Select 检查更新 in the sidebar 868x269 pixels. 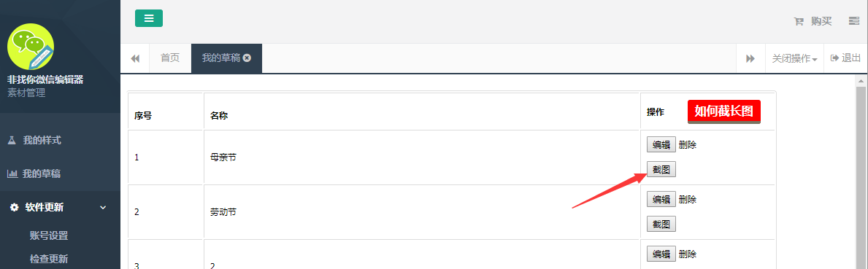(x=49, y=259)
